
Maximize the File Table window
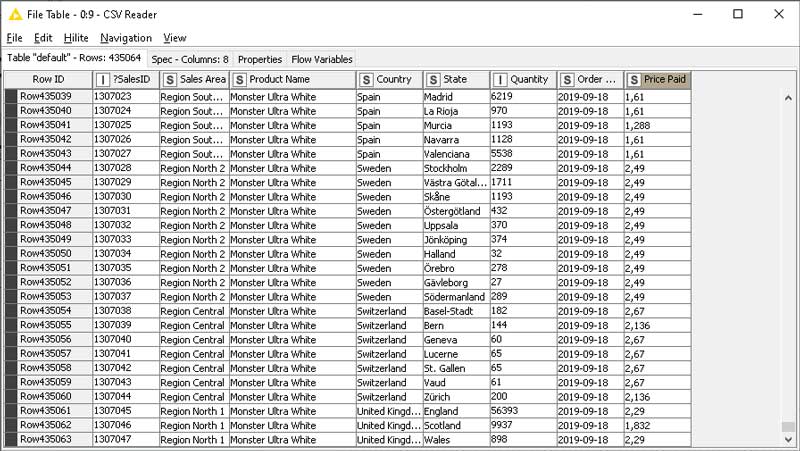[x=738, y=14]
